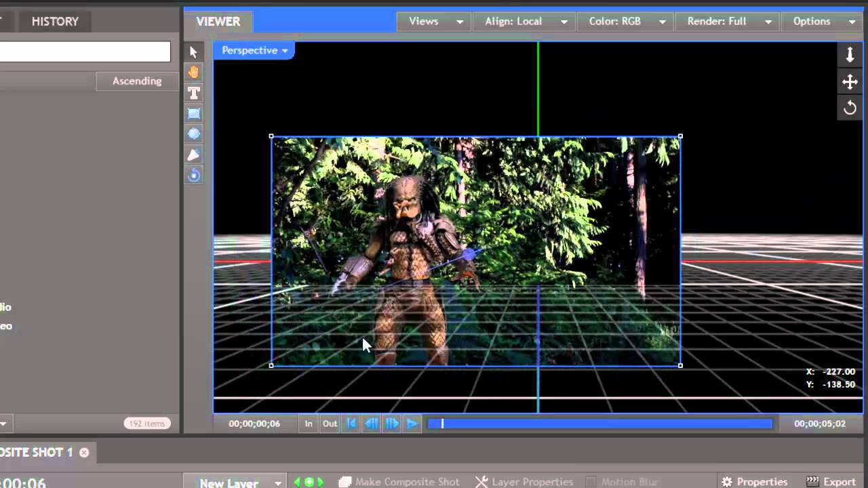Activate the Hand pan tool
The height and width of the screenshot is (488, 868).
click(x=193, y=73)
